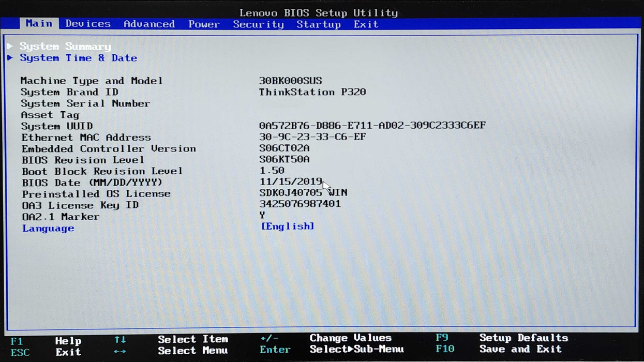
Task: Click the Ethernet MAC Address label
Action: tap(86, 138)
